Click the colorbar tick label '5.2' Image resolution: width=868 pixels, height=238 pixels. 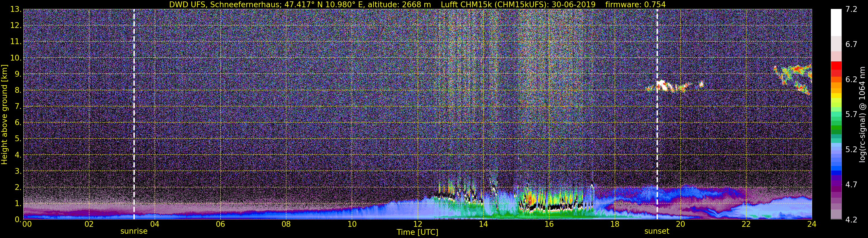click(851, 149)
